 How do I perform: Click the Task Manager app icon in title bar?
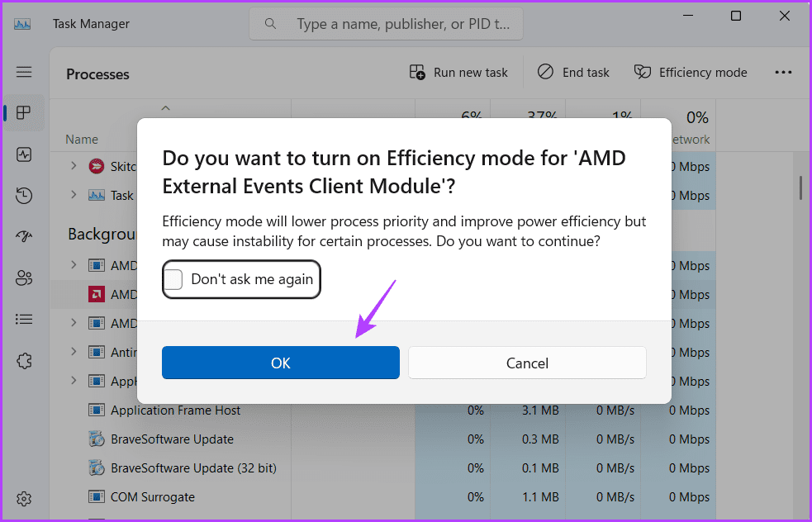point(22,24)
